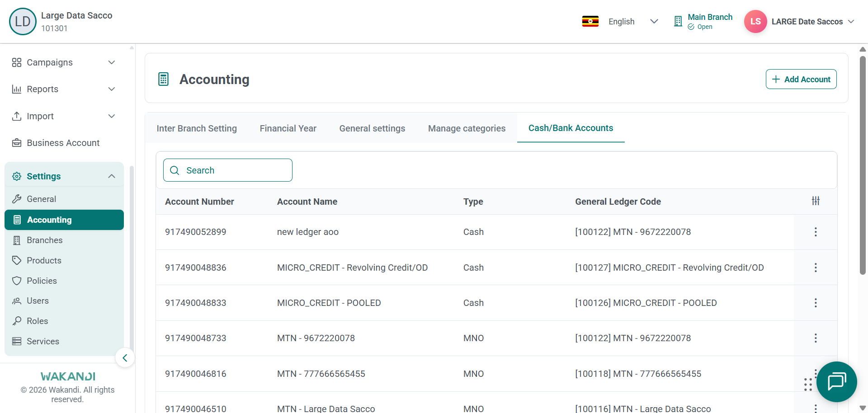Screen dimensions: 868x413
Task: Click account number 917490046816
Action: [x=195, y=374]
